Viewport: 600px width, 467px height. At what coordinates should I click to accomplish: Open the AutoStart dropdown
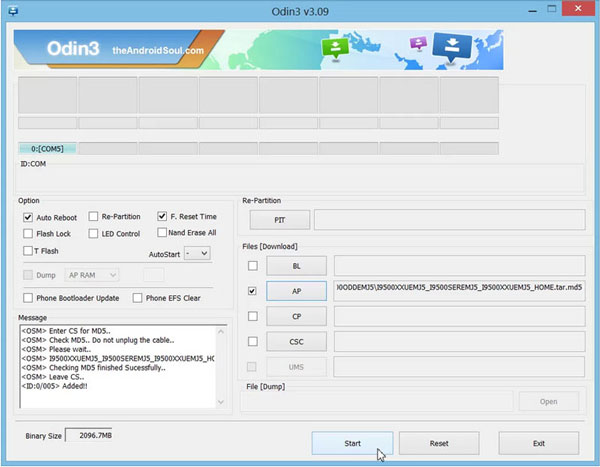coord(197,253)
